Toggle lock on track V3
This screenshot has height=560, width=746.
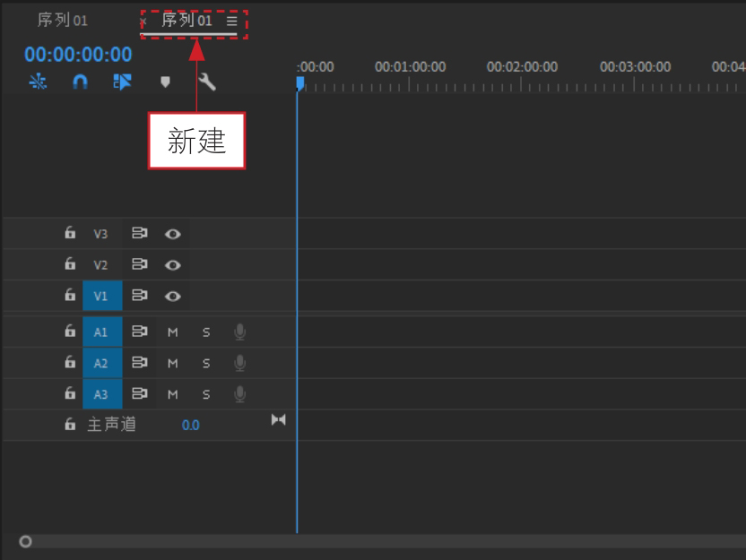coord(70,232)
